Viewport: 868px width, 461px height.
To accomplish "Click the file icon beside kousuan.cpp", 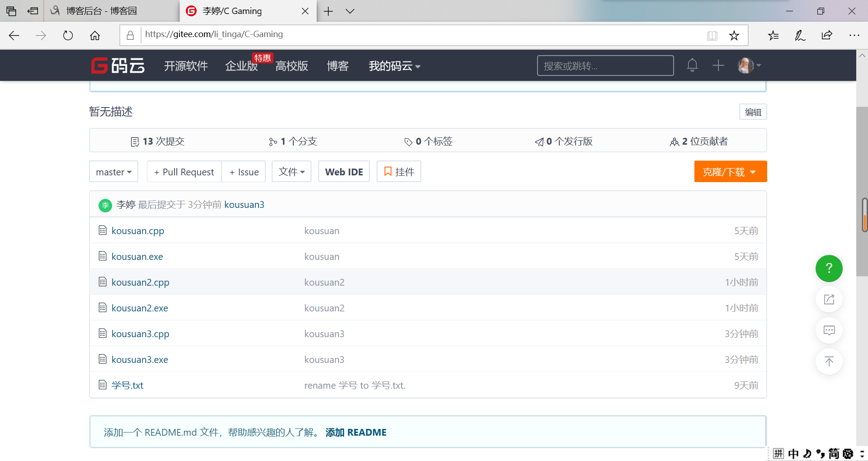I will pyautogui.click(x=103, y=230).
